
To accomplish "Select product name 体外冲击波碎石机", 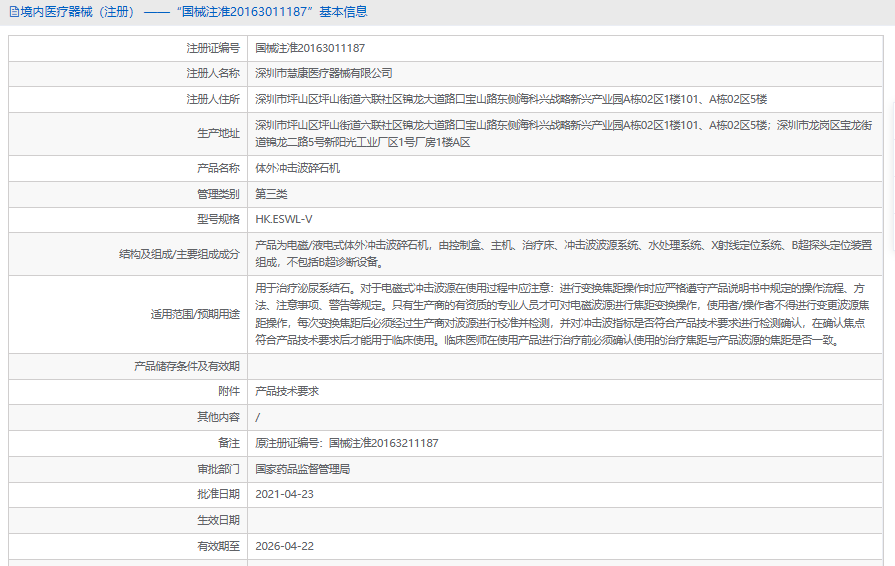I will pyautogui.click(x=297, y=168).
